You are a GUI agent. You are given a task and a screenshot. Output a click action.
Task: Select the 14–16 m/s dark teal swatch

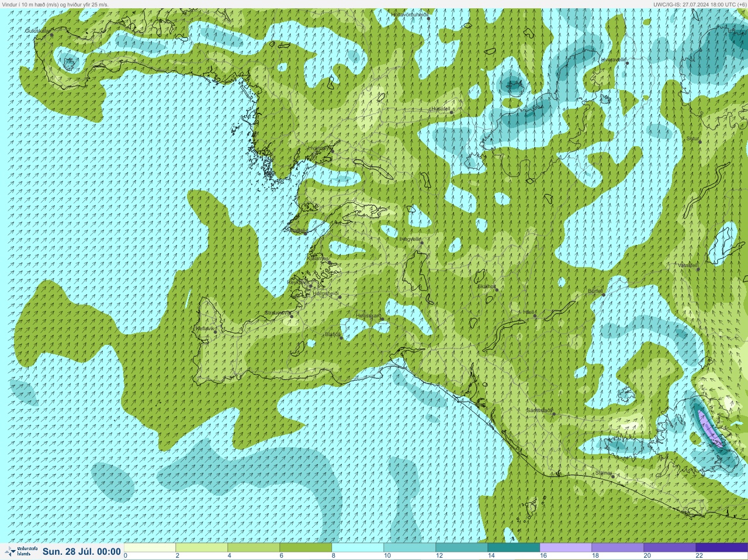pos(514,548)
